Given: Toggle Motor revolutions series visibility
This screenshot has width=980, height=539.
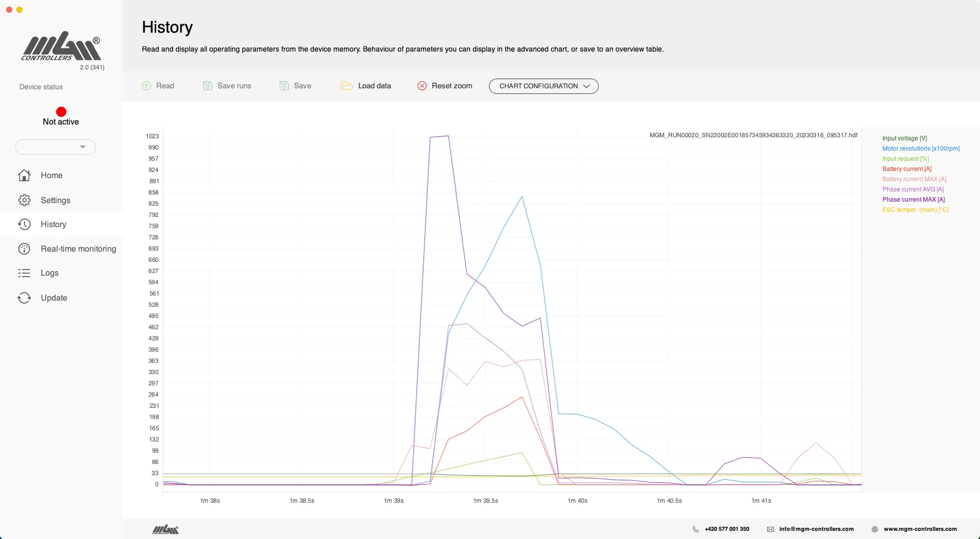Looking at the screenshot, I should pos(920,149).
